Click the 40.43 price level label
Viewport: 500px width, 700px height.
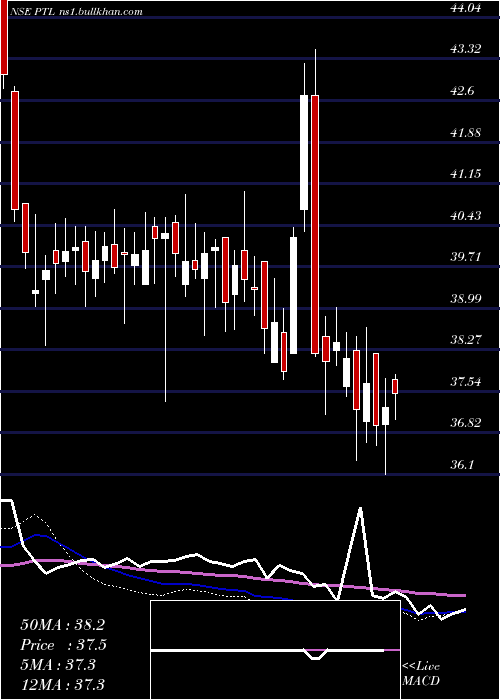tap(466, 216)
